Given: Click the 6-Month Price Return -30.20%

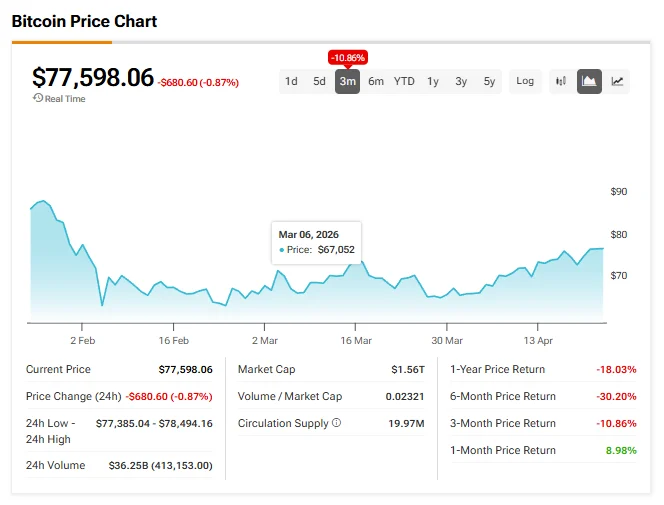Looking at the screenshot, I should point(616,397).
